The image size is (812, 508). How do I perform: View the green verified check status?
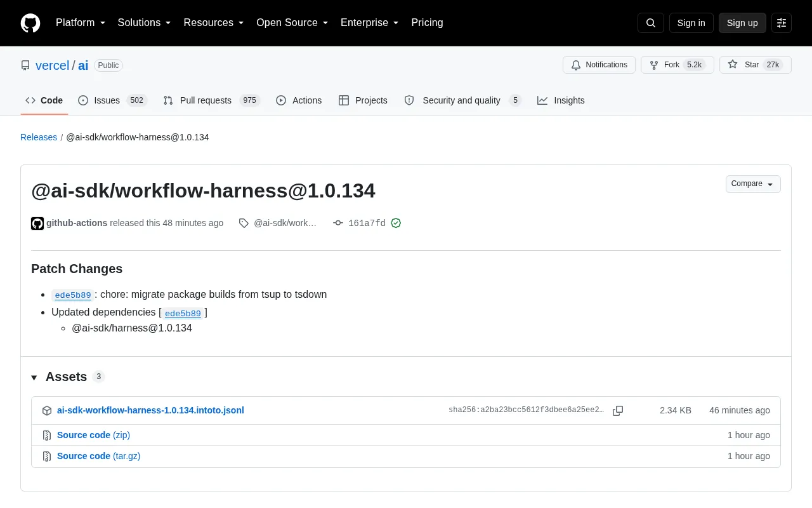point(396,224)
